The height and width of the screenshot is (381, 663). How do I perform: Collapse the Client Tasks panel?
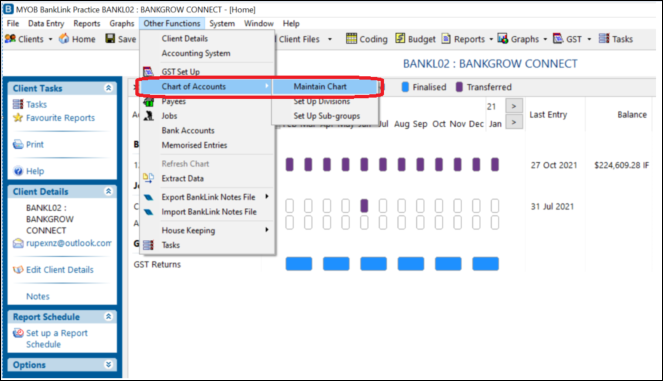pyautogui.click(x=108, y=88)
